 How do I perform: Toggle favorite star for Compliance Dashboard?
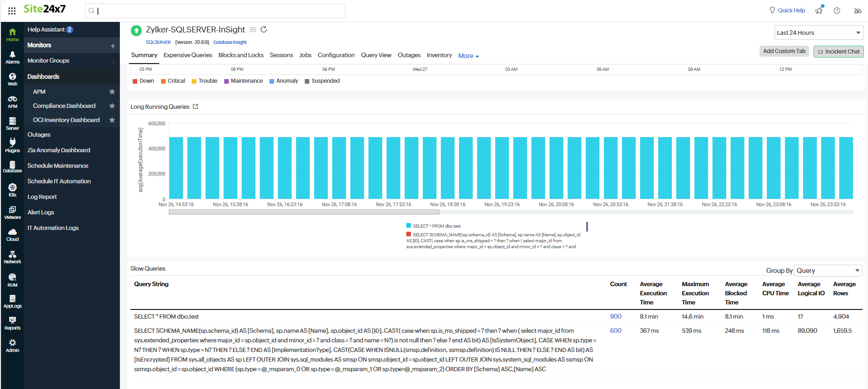(x=112, y=106)
